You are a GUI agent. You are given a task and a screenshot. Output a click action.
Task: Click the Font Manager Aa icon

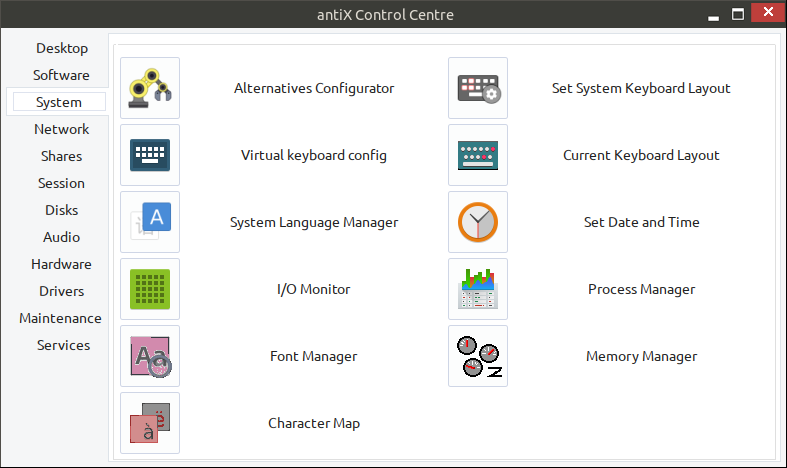tap(150, 356)
